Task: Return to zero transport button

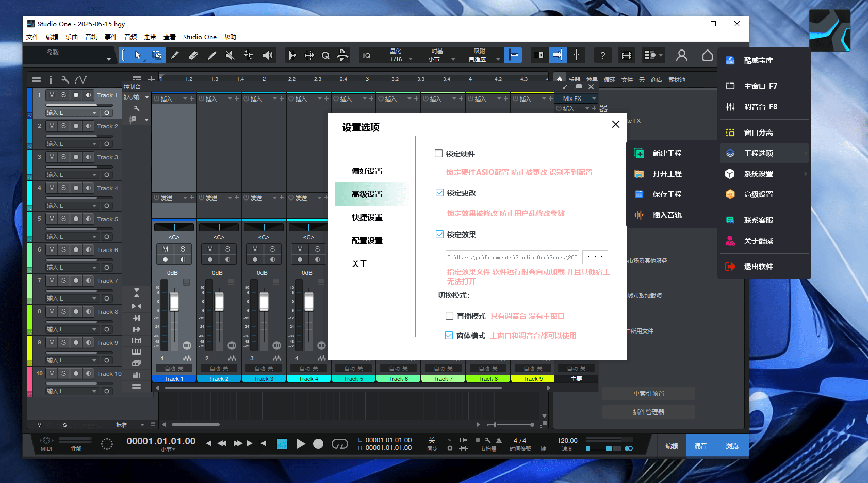Action: (263, 443)
